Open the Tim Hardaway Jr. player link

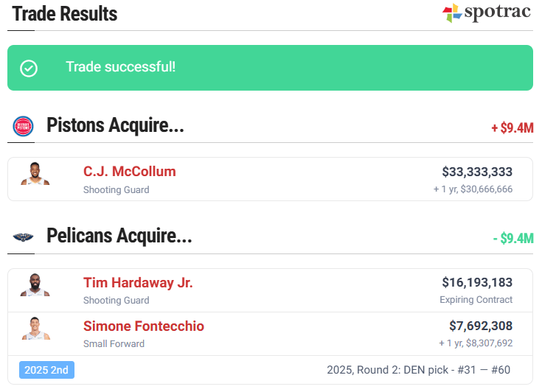point(138,282)
